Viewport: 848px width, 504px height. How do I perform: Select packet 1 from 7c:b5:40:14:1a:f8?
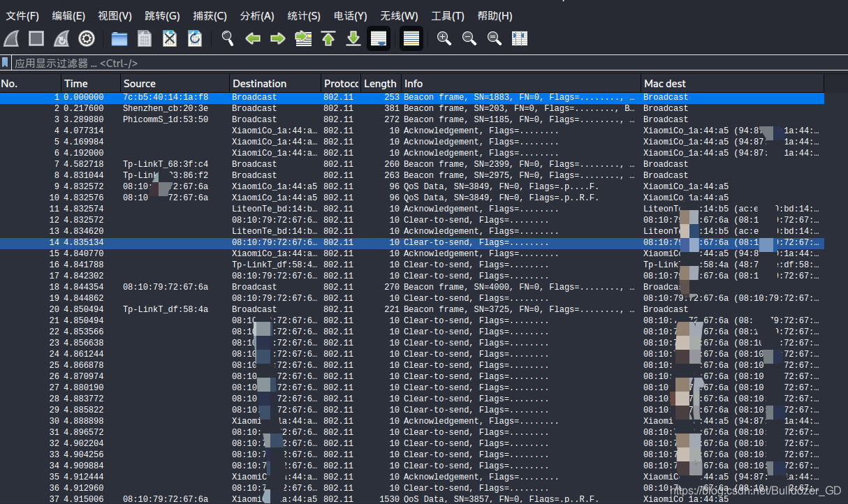click(412, 97)
